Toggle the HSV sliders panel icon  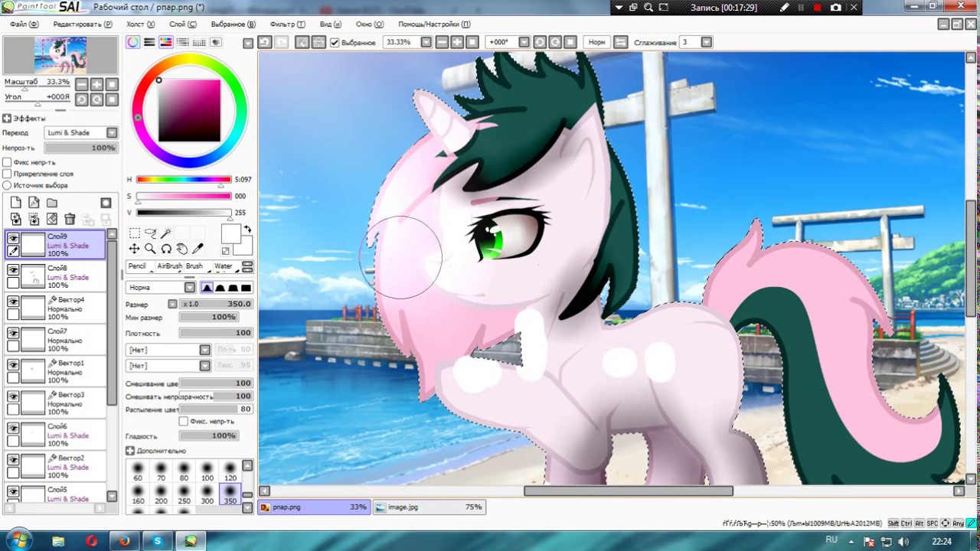(x=166, y=42)
